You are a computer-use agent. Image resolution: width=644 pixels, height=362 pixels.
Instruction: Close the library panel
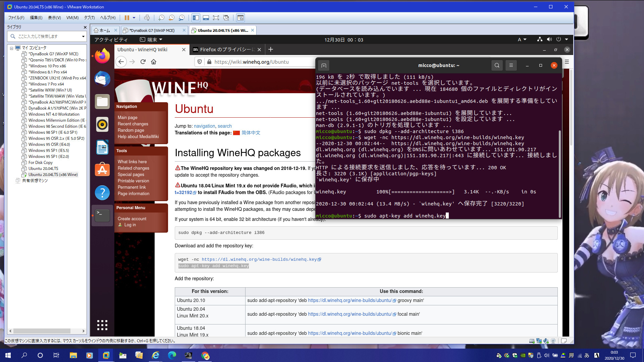(85, 27)
